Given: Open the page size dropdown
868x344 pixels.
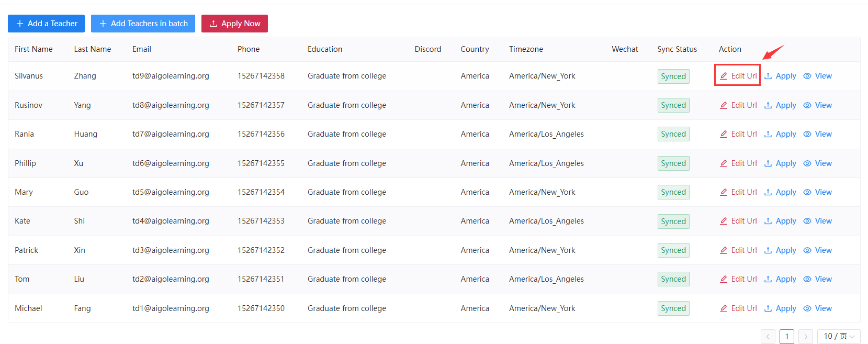Looking at the screenshot, I should pos(838,336).
